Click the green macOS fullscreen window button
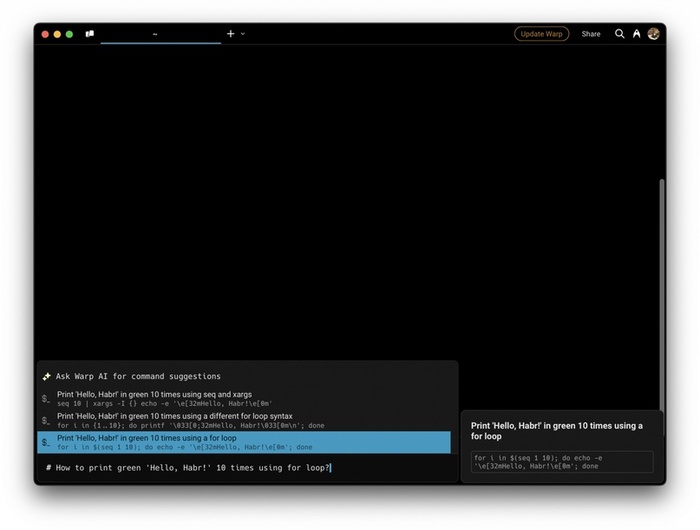 (x=69, y=34)
